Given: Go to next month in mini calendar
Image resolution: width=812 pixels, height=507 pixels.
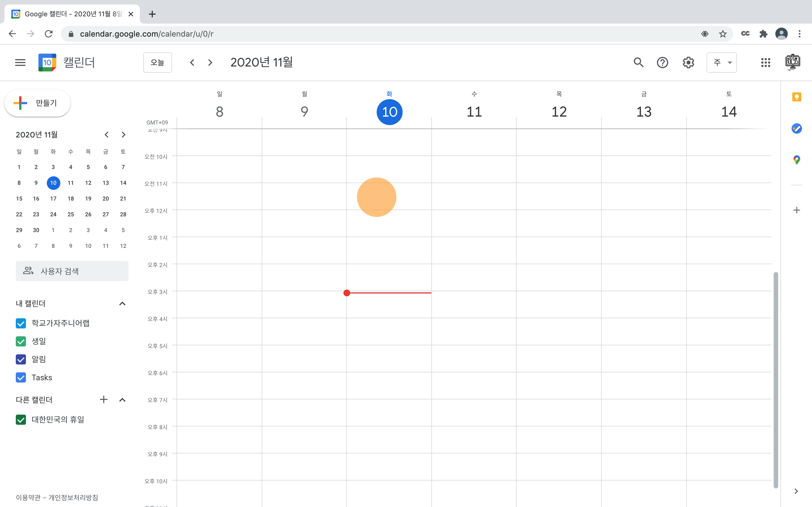Looking at the screenshot, I should pyautogui.click(x=123, y=134).
